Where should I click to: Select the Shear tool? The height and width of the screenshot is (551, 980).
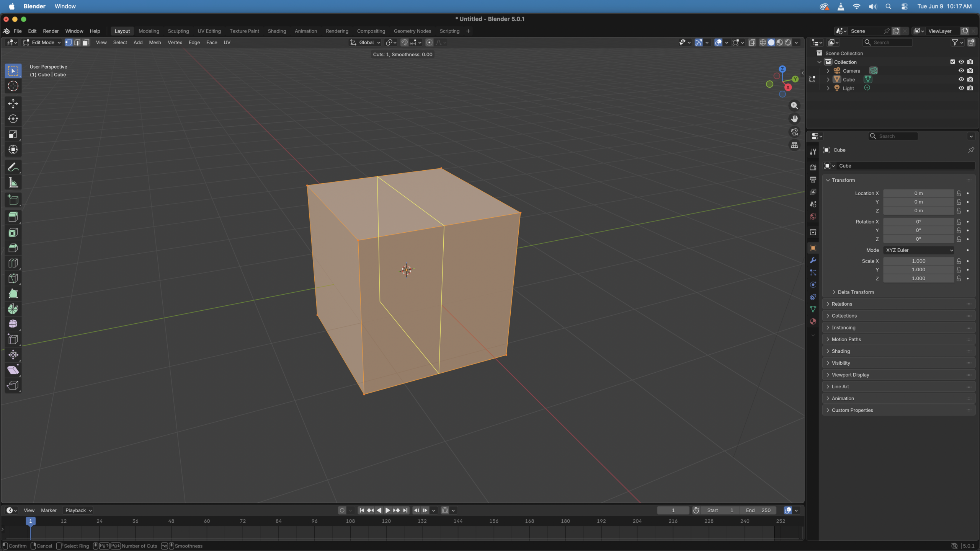pos(13,370)
